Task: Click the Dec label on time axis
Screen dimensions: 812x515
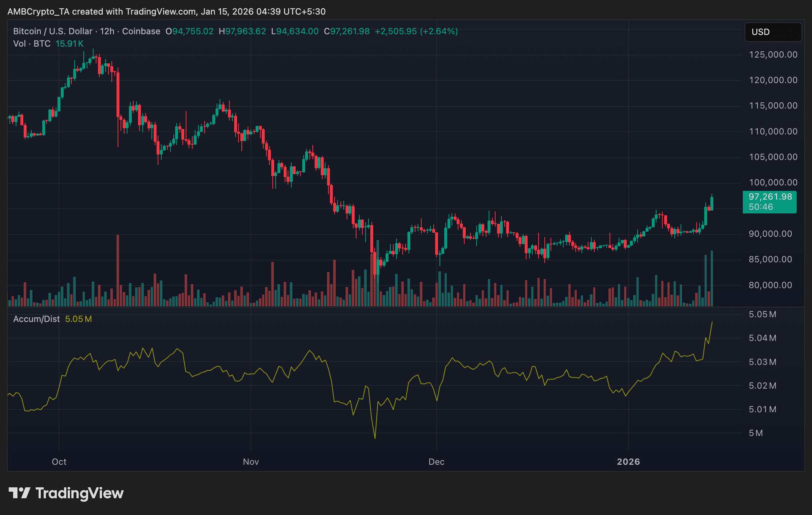Action: click(x=436, y=462)
